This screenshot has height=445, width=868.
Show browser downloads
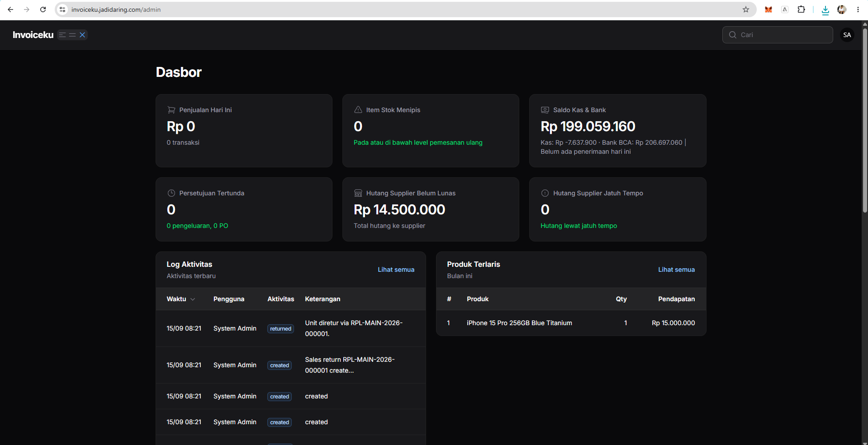click(x=825, y=10)
